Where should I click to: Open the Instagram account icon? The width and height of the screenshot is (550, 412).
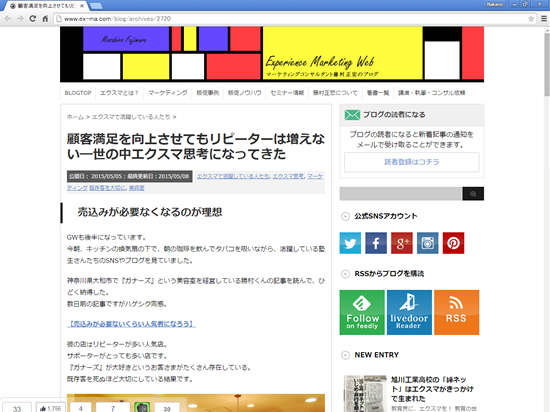(x=427, y=243)
